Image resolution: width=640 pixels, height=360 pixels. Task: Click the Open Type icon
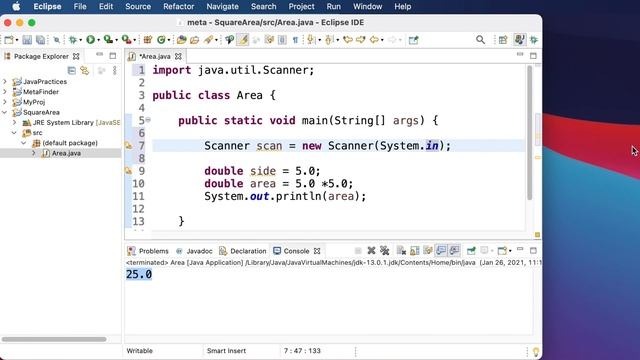[181, 40]
